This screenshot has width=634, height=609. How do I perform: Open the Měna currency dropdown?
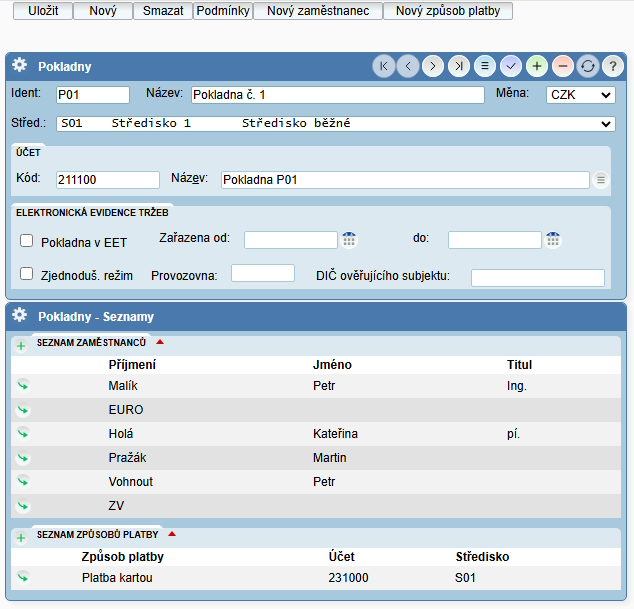581,95
